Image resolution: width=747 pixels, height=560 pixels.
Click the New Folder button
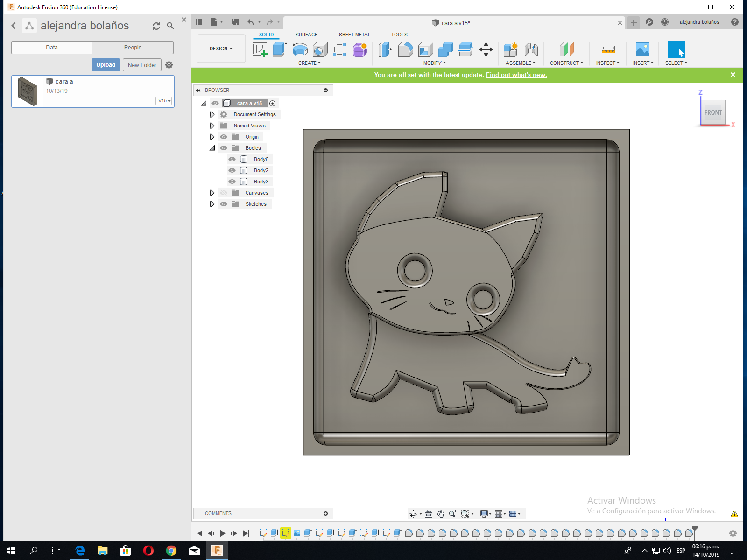(x=142, y=65)
